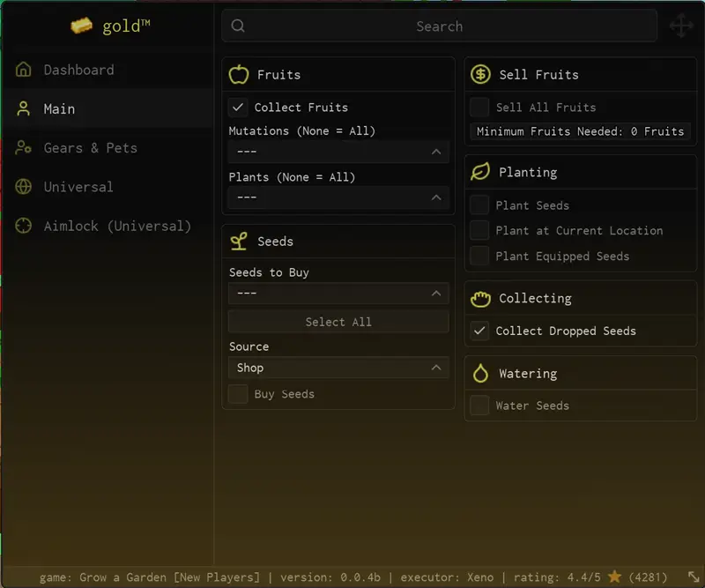Click the Planting header text
Screen dimensions: 705x588
(528, 172)
